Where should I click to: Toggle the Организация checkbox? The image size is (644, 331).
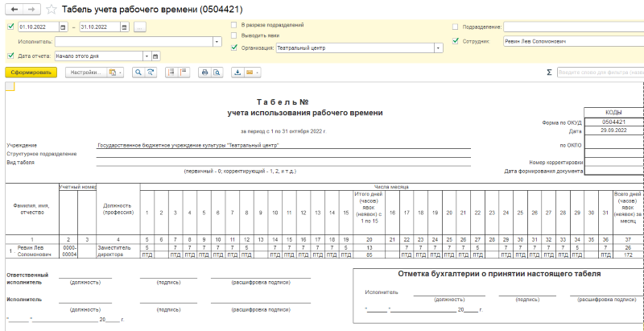point(234,48)
